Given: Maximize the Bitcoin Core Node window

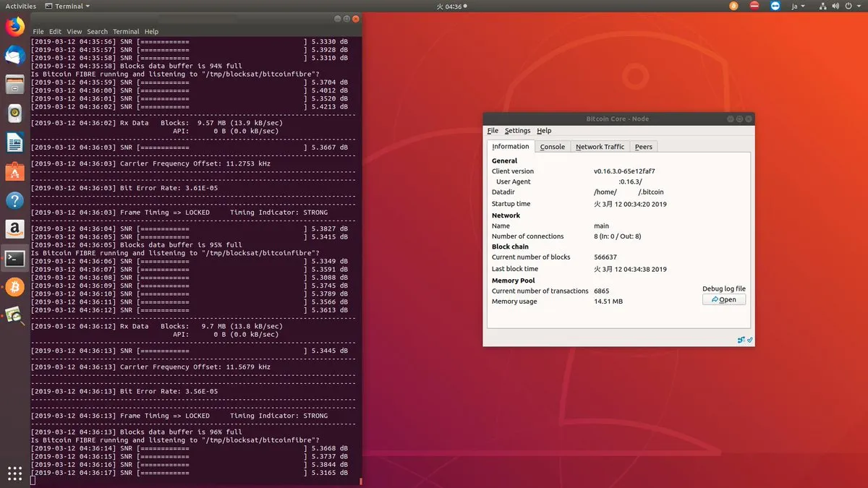Looking at the screenshot, I should [x=739, y=119].
